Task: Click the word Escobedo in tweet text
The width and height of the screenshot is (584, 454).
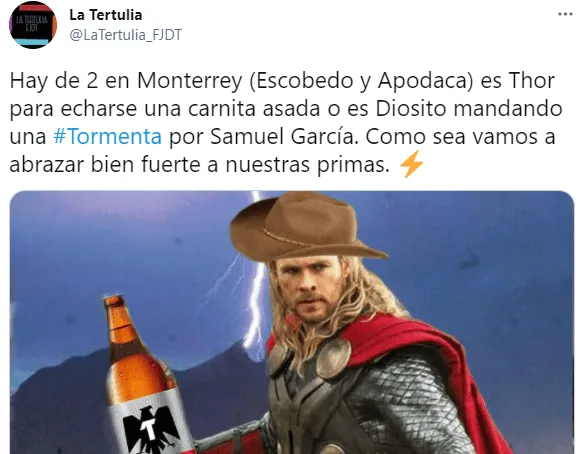Action: pos(301,81)
